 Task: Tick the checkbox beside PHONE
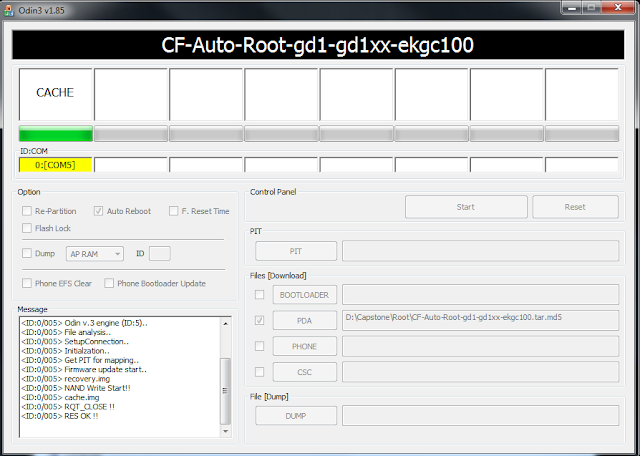click(259, 346)
